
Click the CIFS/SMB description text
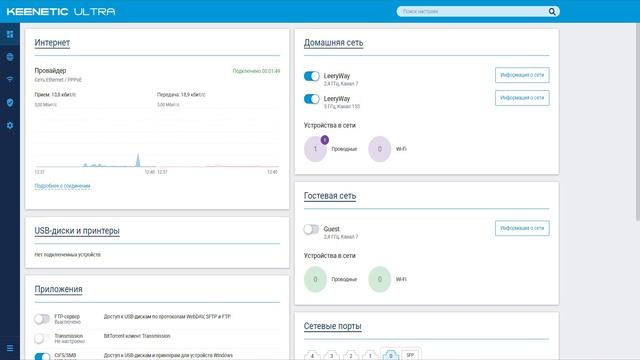(168, 356)
